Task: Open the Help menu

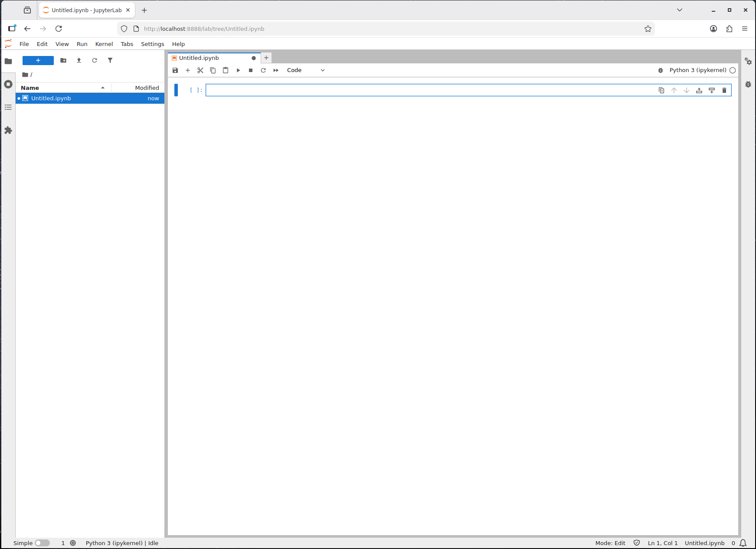Action: 178,44
